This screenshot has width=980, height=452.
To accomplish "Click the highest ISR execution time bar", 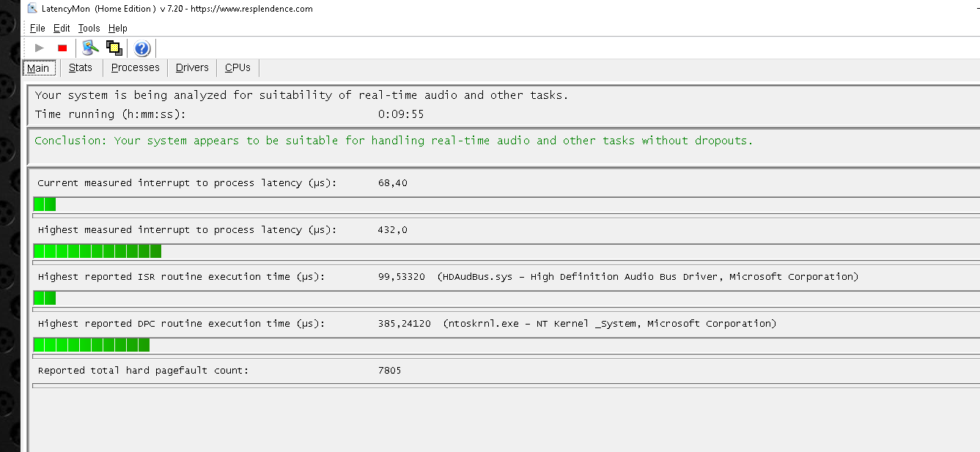I will (45, 298).
